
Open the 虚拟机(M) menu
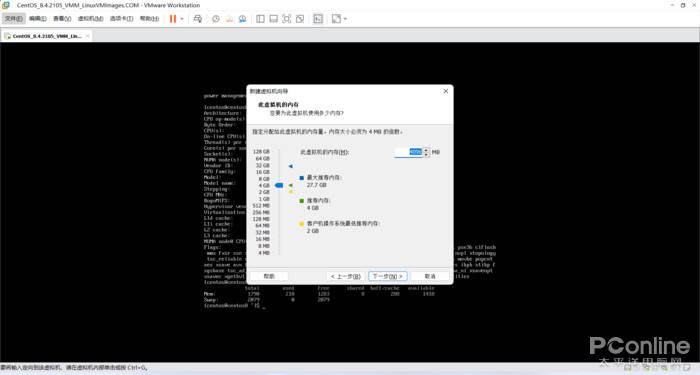pos(90,19)
